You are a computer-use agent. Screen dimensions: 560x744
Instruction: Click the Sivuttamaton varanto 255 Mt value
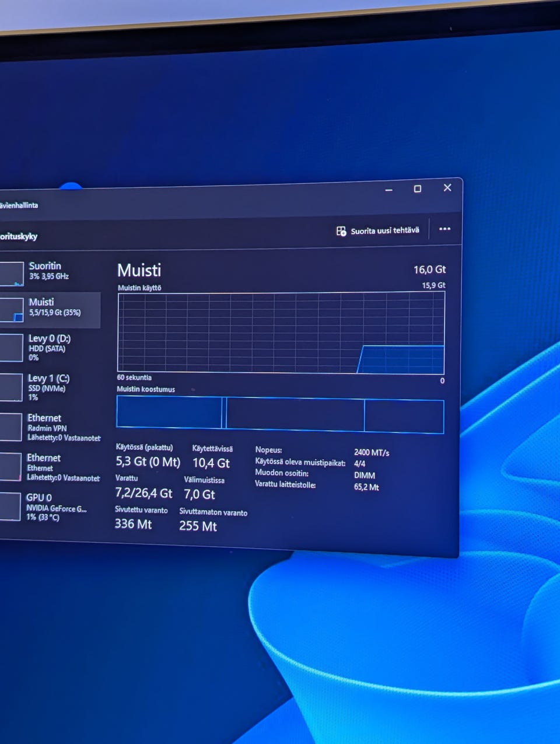point(198,526)
